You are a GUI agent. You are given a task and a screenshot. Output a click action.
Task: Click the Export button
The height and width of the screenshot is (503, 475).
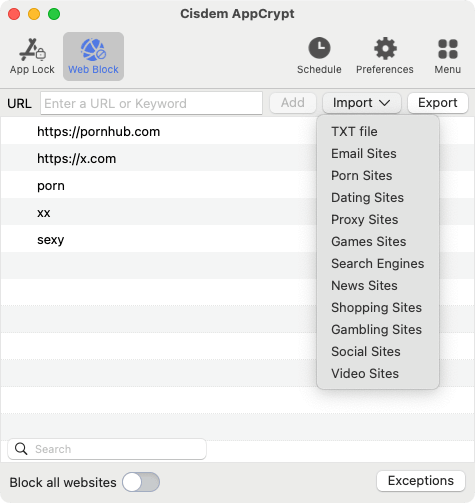(x=438, y=103)
